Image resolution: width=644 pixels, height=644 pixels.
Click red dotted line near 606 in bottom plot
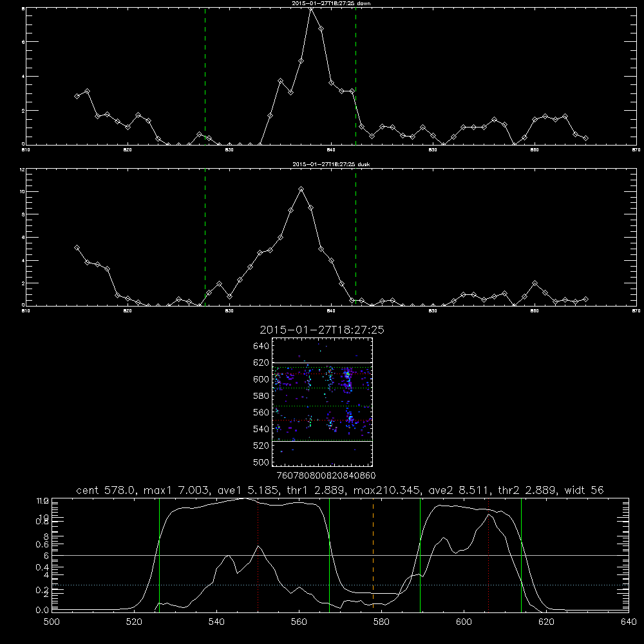[488, 554]
